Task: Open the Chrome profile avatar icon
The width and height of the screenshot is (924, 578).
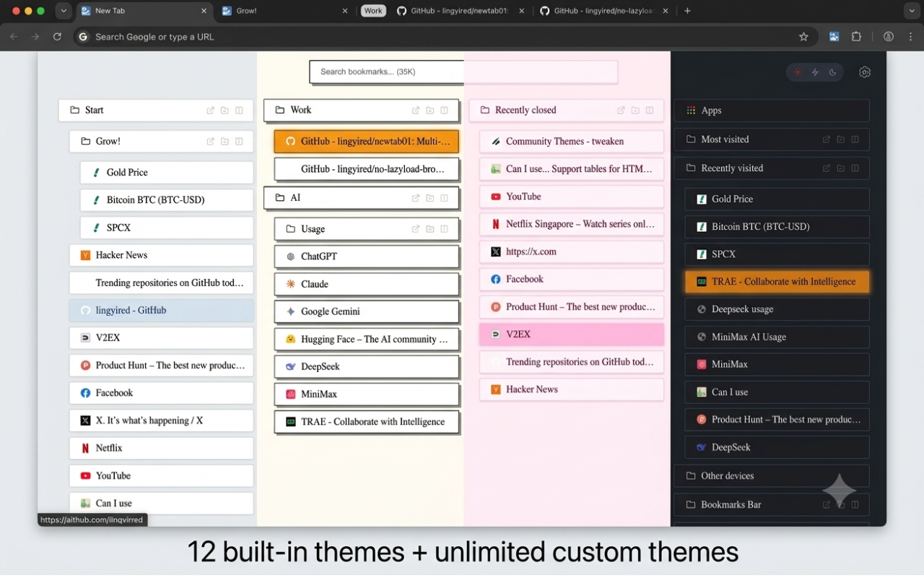Action: pos(889,37)
